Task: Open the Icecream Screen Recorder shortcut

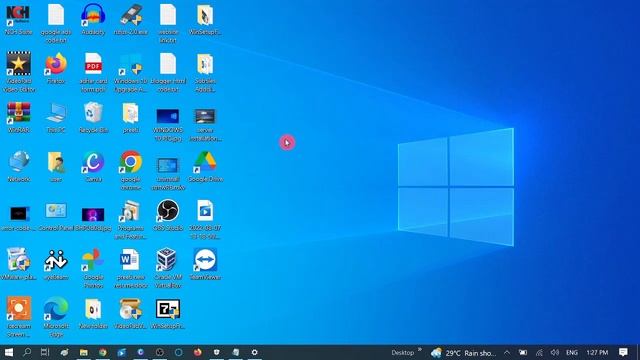Action: tap(18, 317)
